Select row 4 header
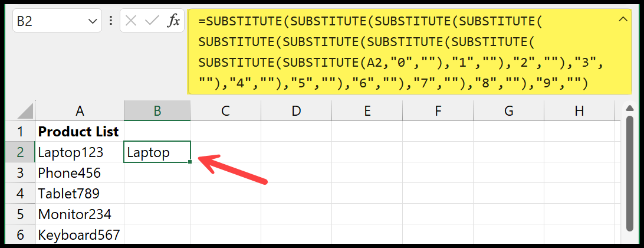644x248 pixels. [20, 193]
